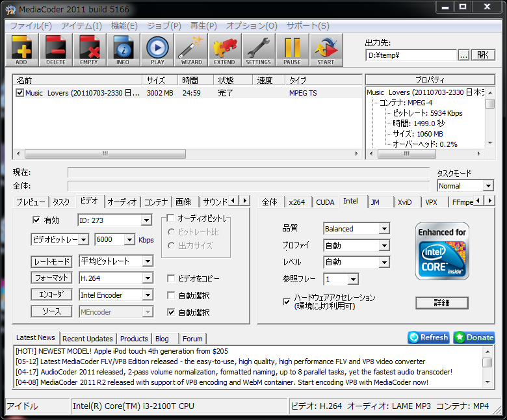Open the Intel Encoder dropdown

148,295
